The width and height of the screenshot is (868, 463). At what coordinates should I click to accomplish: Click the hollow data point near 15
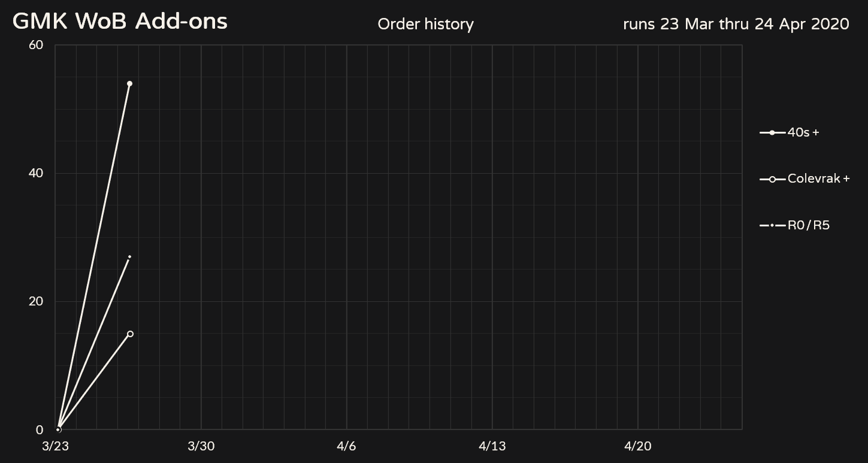tap(130, 334)
